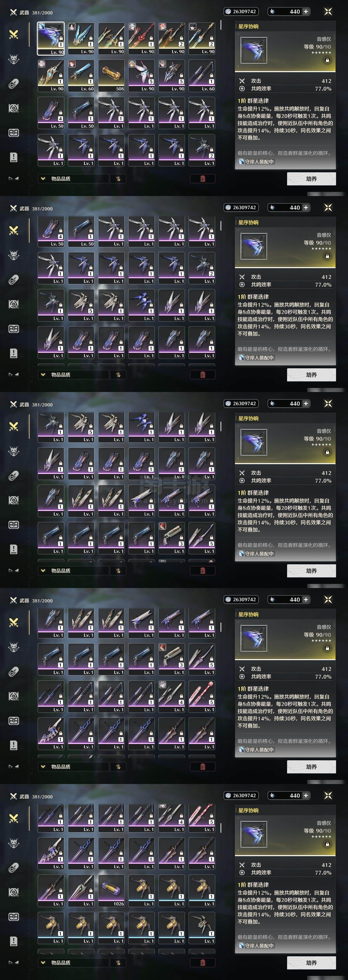
Task: Click 培养 button in the 508-item view
Action: pos(311,179)
